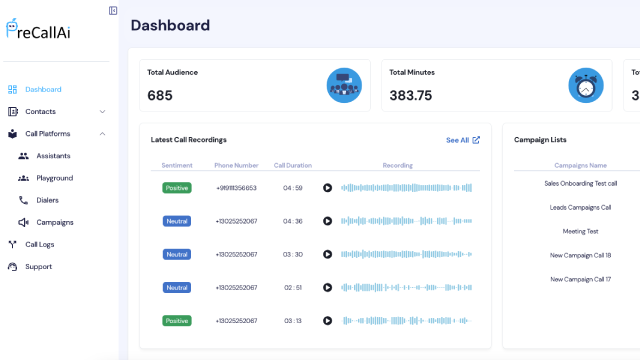
Task: Play the 02:51 call recording
Action: 327,287
